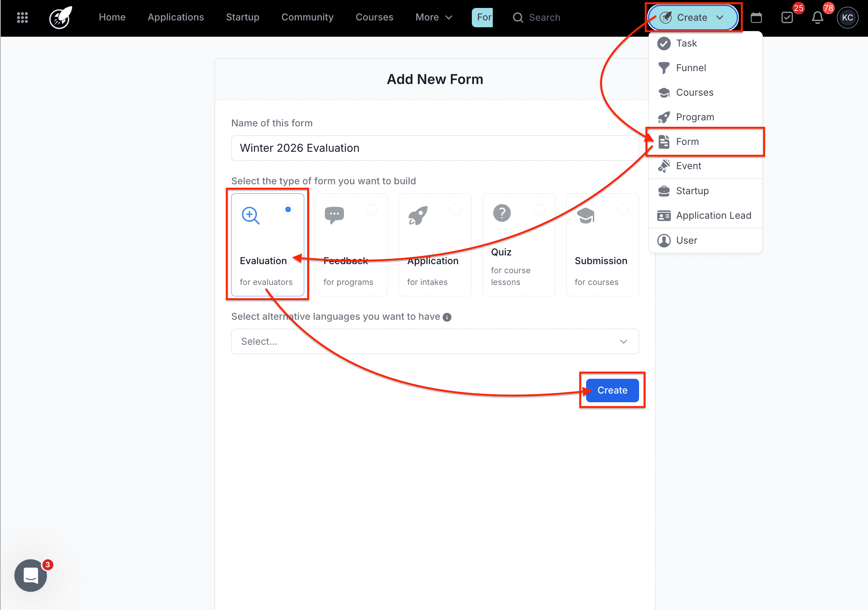Expand the More navigation menu
Image resolution: width=868 pixels, height=610 pixels.
tap(434, 17)
